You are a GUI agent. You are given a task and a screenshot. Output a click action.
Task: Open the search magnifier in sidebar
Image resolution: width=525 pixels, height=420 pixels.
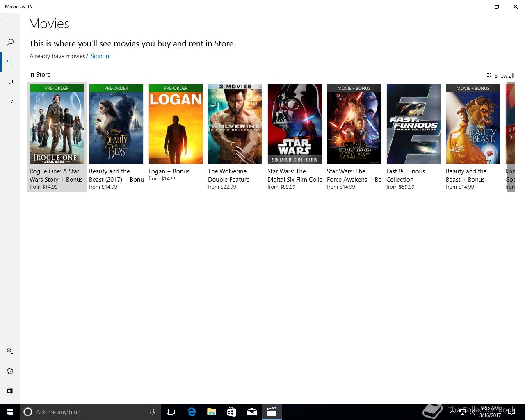[x=10, y=43]
